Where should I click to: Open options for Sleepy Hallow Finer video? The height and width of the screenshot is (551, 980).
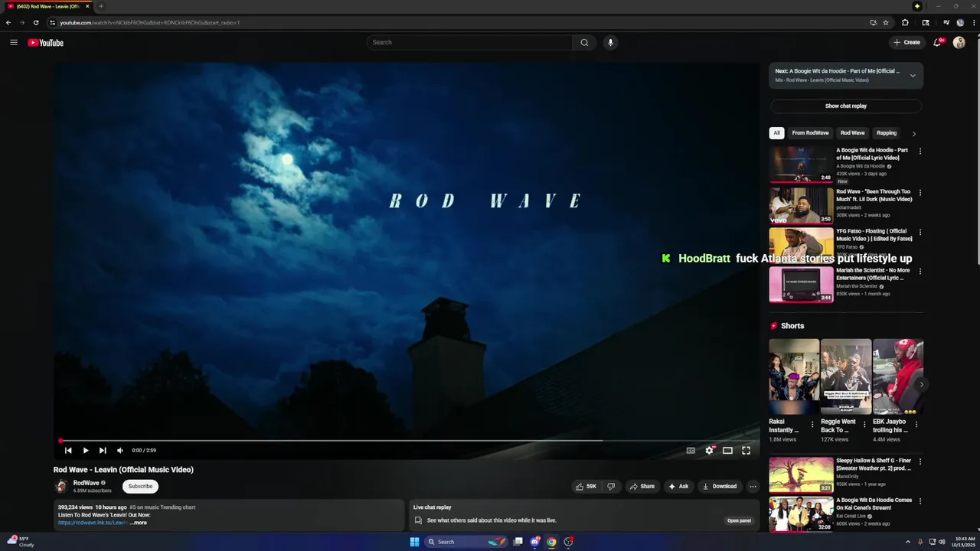tap(920, 461)
